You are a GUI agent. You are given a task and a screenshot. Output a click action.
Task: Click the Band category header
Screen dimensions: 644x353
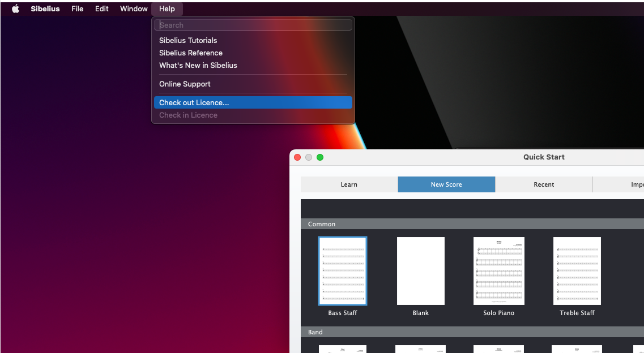[472, 332]
